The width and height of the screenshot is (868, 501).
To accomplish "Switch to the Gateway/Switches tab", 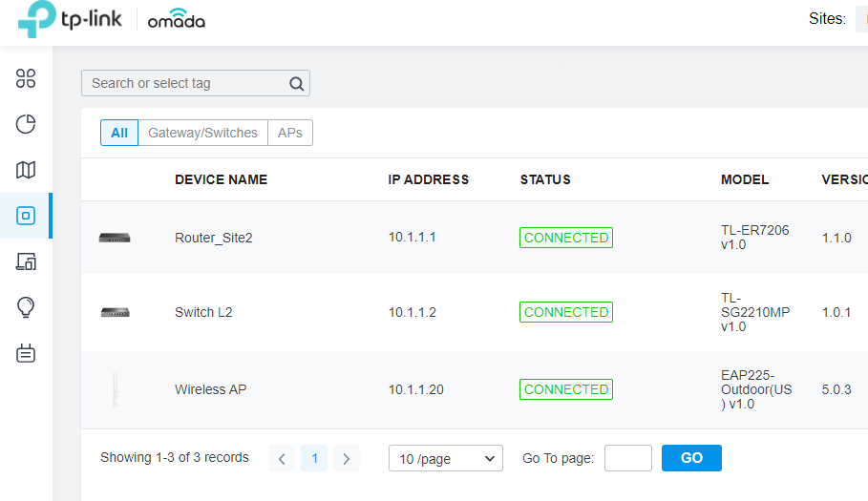I will [x=202, y=133].
